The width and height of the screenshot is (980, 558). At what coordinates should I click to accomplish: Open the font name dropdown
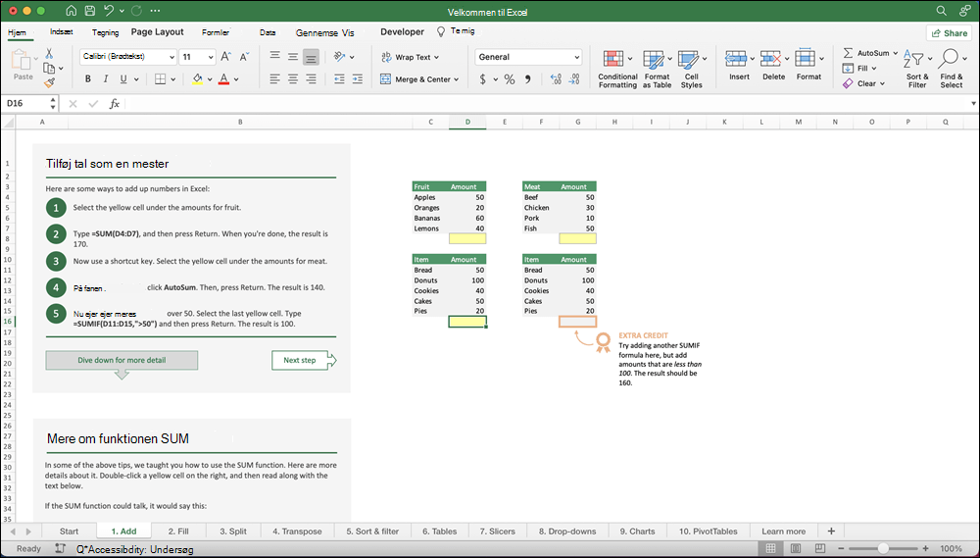(171, 57)
